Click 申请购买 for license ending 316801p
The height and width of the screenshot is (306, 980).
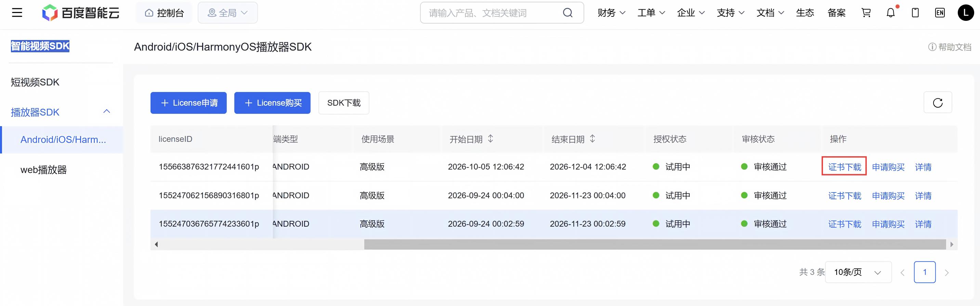tap(888, 196)
